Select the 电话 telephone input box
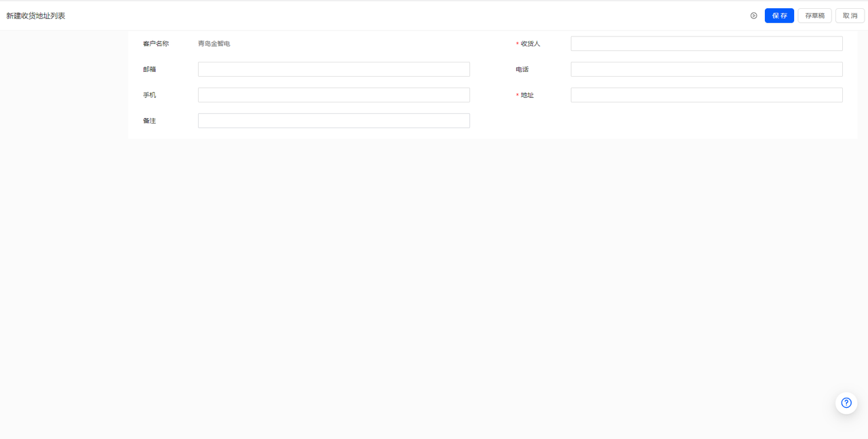The height and width of the screenshot is (439, 868). [707, 69]
